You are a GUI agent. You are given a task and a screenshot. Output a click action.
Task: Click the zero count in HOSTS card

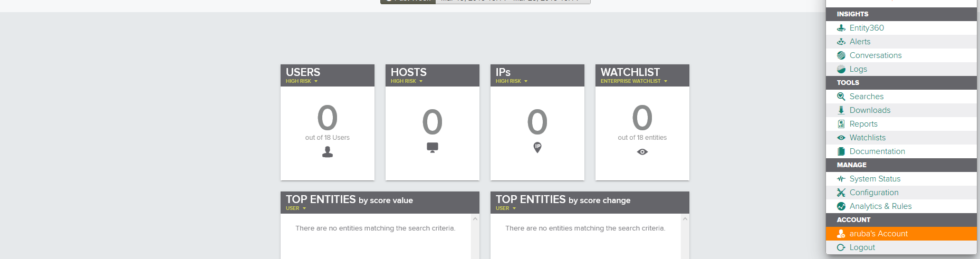433,122
